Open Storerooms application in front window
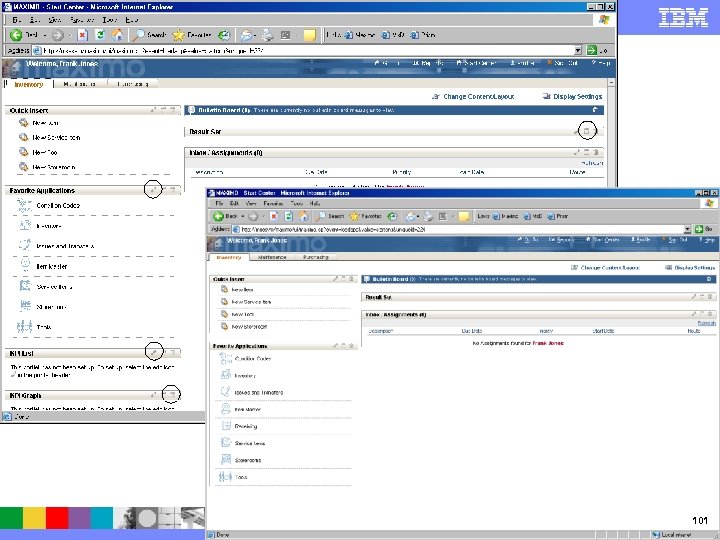The height and width of the screenshot is (540, 720). point(248,460)
